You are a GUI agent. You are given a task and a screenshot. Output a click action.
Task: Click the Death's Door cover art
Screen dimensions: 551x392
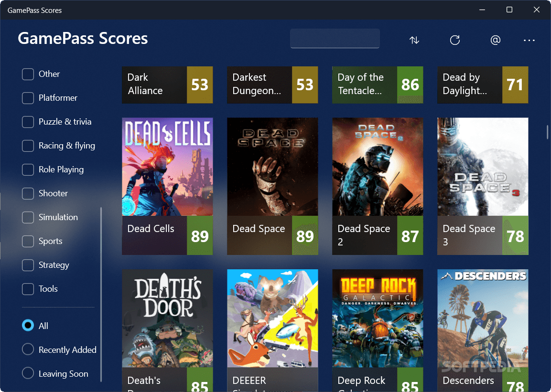point(167,318)
